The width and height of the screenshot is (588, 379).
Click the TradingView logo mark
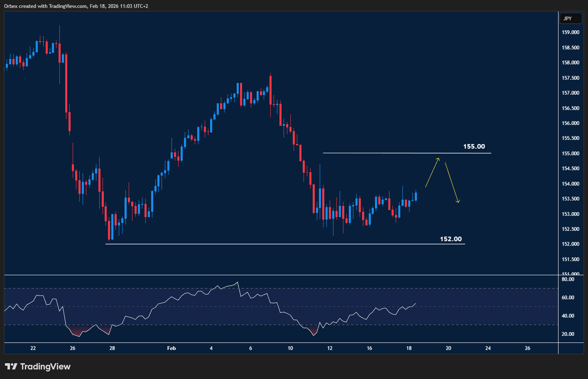[12, 367]
